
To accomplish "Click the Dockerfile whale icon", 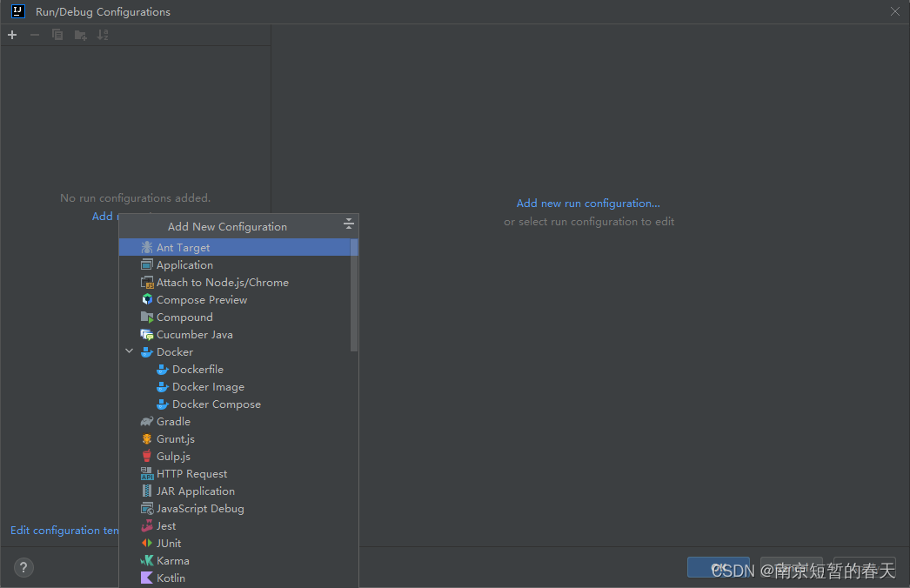I will (163, 369).
